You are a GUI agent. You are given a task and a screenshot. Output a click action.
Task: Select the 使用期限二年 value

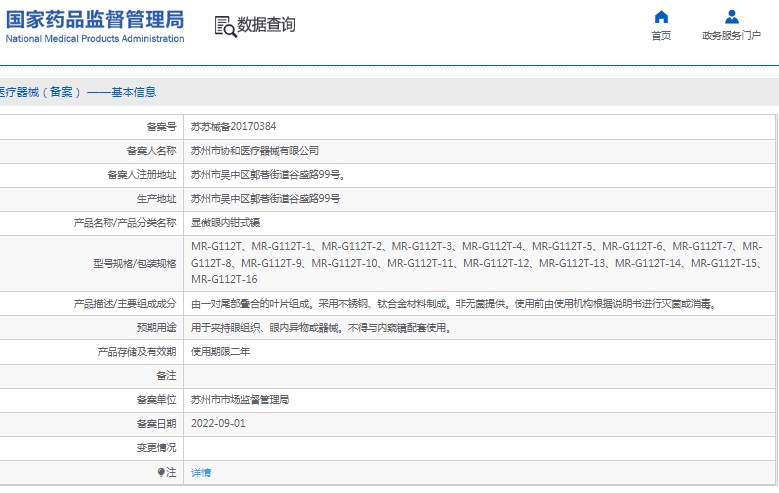pyautogui.click(x=221, y=351)
